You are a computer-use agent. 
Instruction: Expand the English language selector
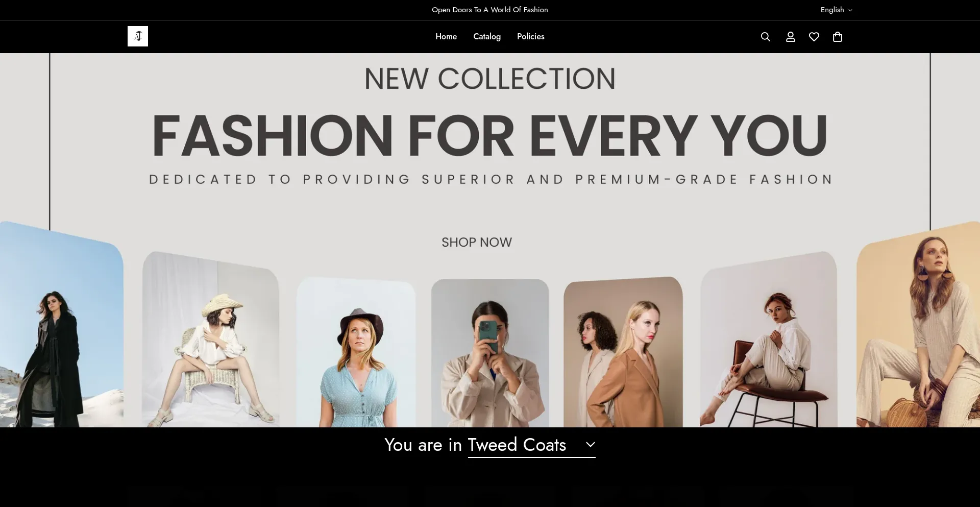[x=836, y=10]
